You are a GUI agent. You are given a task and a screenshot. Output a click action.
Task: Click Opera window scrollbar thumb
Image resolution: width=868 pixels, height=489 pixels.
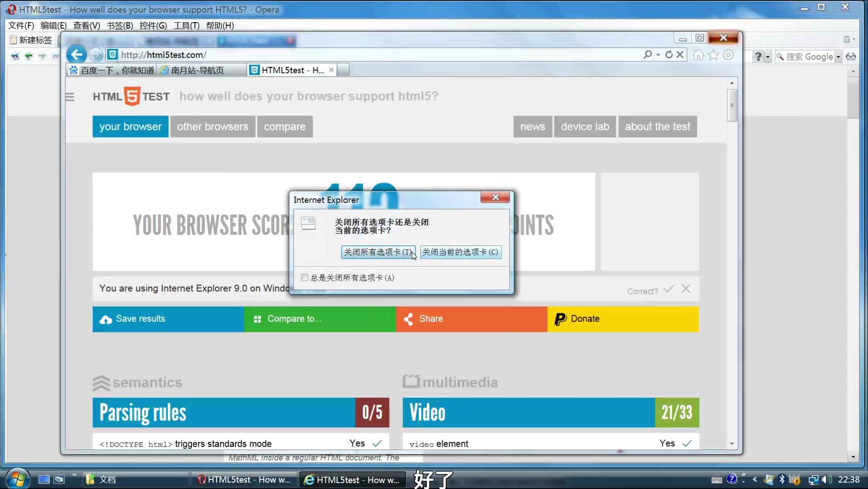[x=853, y=98]
